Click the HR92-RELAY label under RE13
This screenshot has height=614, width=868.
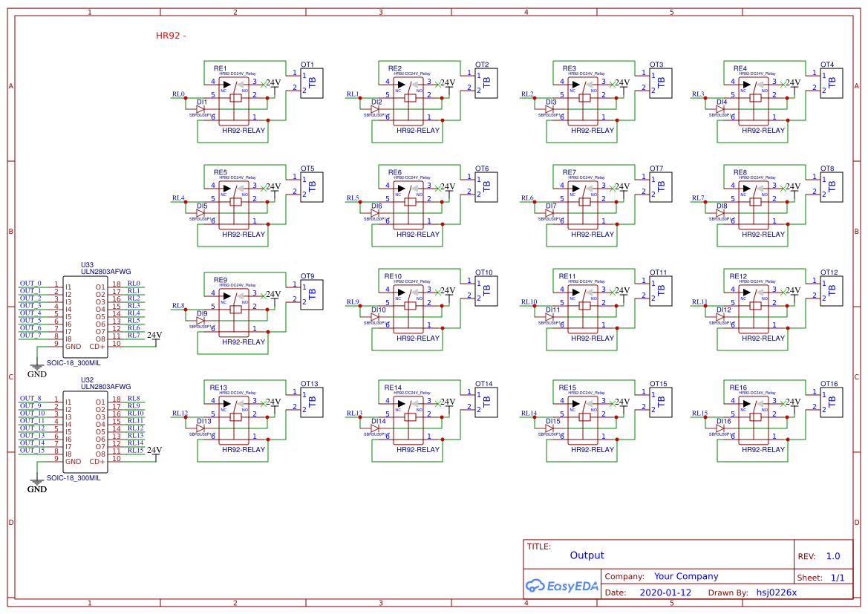pos(244,449)
